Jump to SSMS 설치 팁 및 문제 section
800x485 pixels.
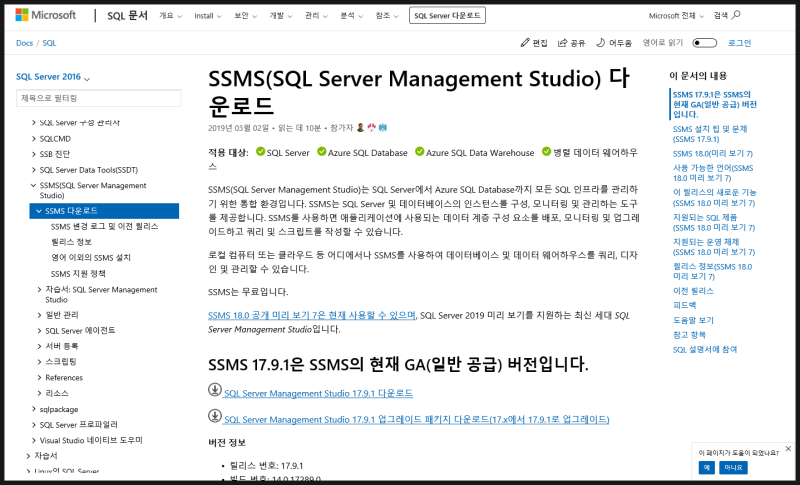coord(710,134)
